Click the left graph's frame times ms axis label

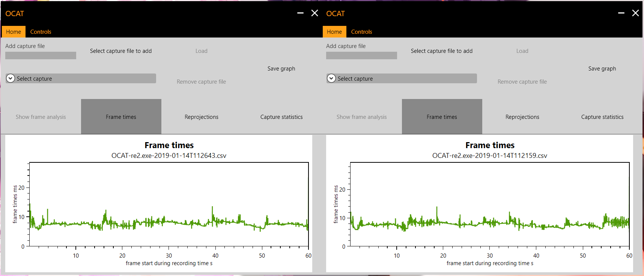(x=15, y=204)
